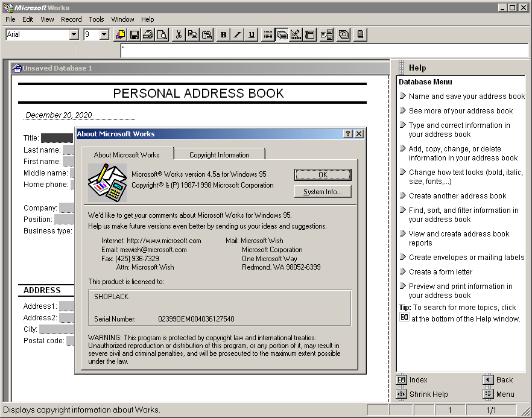Click the Cut scissors icon
532x418 pixels.
tap(179, 34)
